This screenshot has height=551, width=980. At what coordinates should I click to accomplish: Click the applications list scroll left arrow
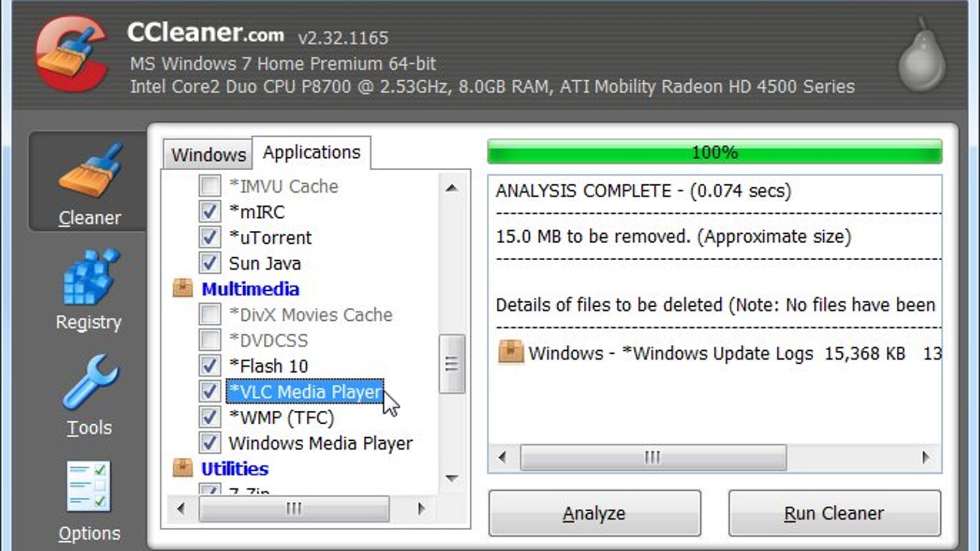(x=180, y=508)
